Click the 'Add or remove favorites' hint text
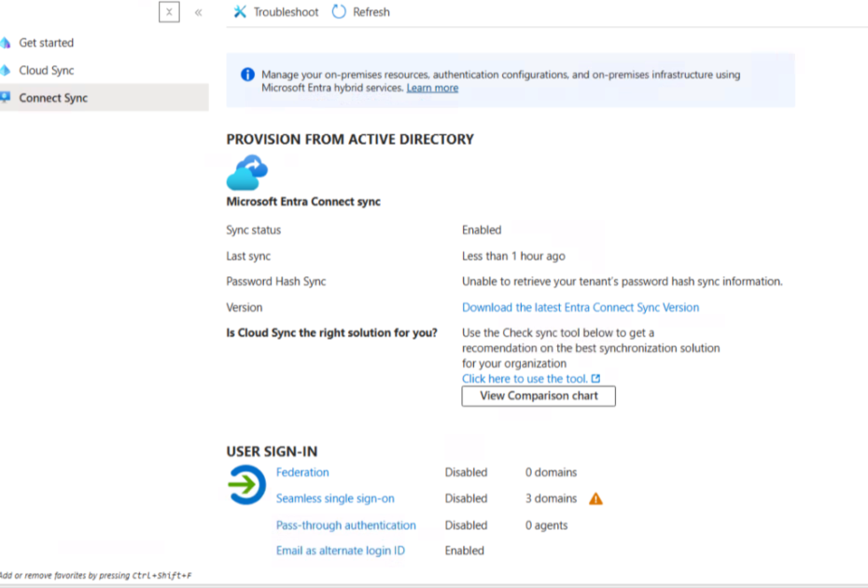Image resolution: width=868 pixels, height=588 pixels. (x=95, y=575)
